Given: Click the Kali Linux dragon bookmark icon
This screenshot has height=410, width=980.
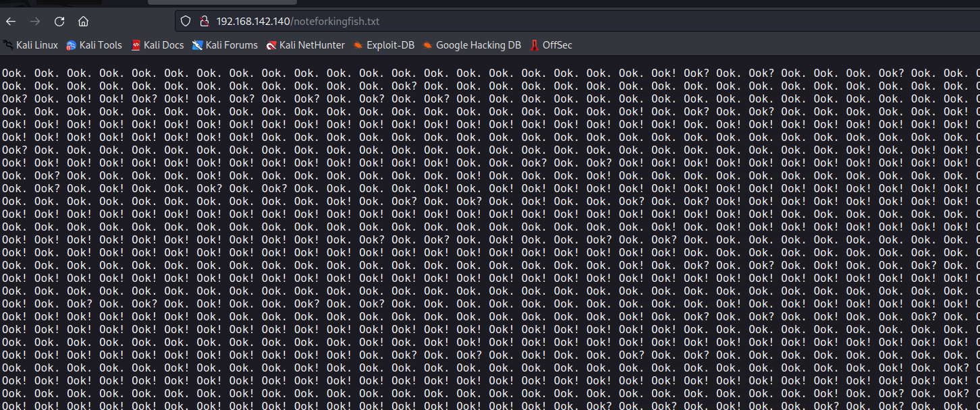Looking at the screenshot, I should tap(8, 45).
